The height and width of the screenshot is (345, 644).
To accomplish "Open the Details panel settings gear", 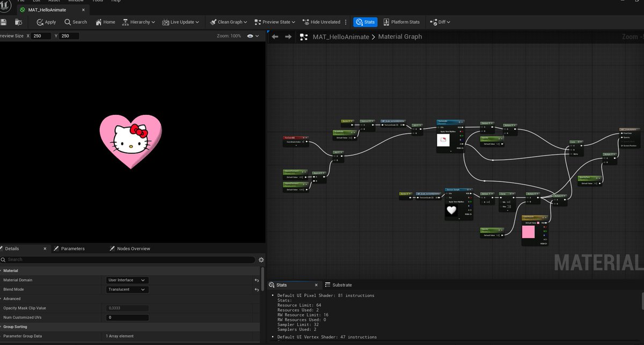I will click(x=261, y=260).
